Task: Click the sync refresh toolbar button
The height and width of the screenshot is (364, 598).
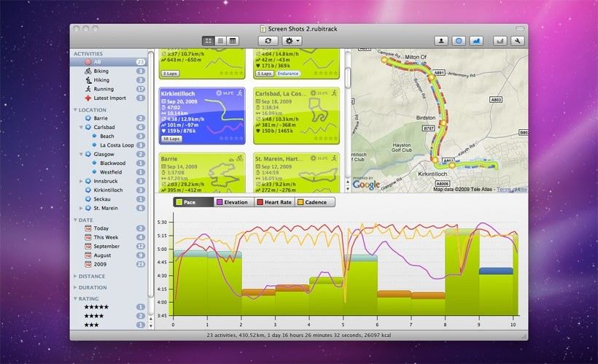Action: point(268,41)
